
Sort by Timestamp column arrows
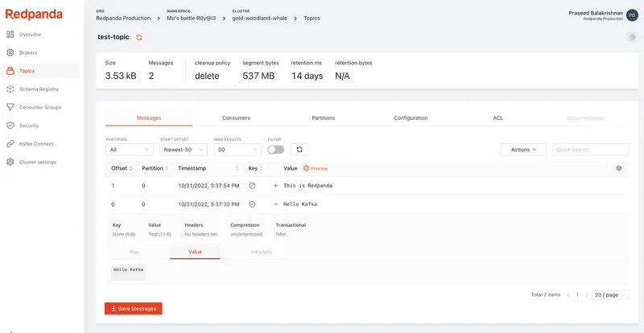coord(237,168)
